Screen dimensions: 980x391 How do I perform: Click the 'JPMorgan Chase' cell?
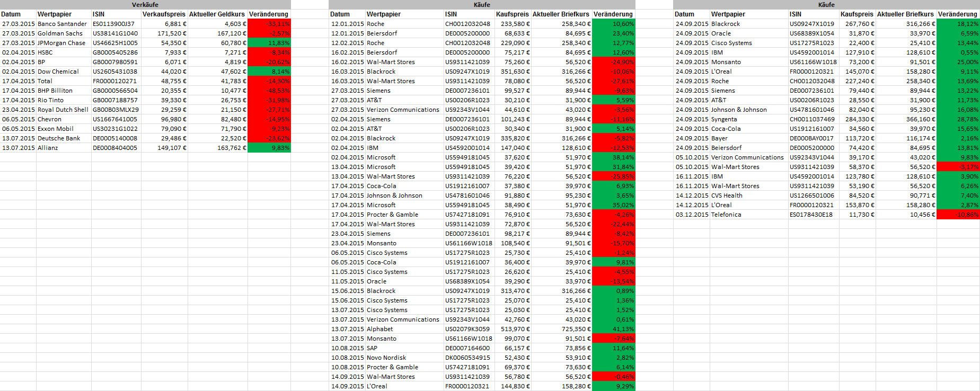(x=64, y=43)
